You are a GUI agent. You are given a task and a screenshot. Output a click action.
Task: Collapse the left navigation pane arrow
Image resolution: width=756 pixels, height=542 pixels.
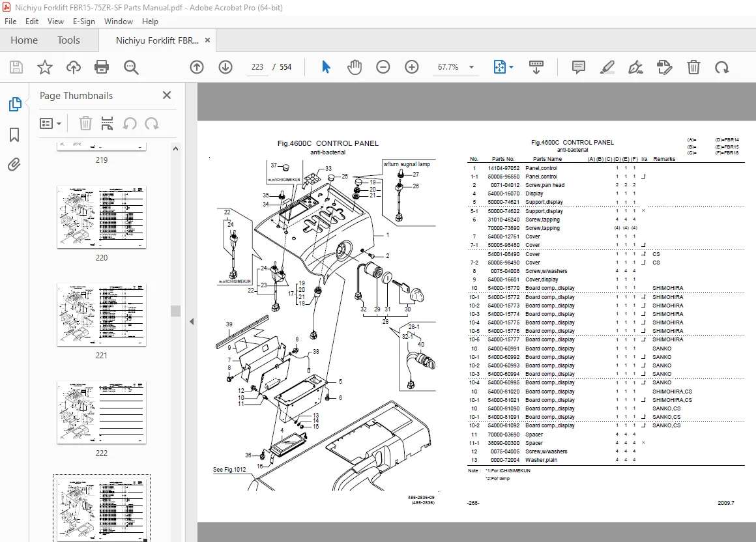(192, 321)
